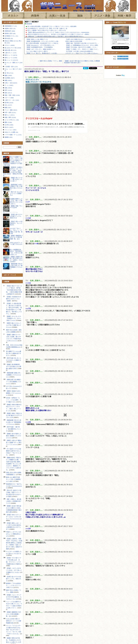The height and width of the screenshot is (644, 138).
Task: Click the Hatena bookmark B! button
Action: [x=86, y=68]
